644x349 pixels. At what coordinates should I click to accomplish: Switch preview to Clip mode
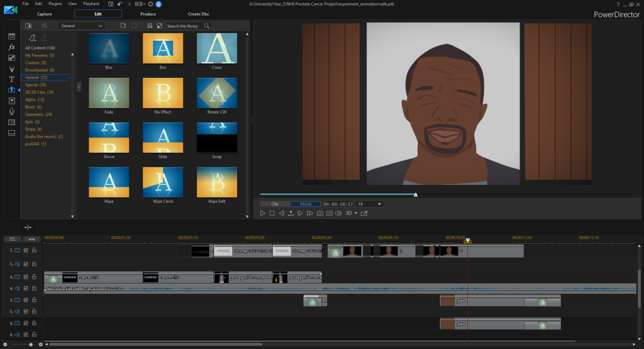point(275,204)
